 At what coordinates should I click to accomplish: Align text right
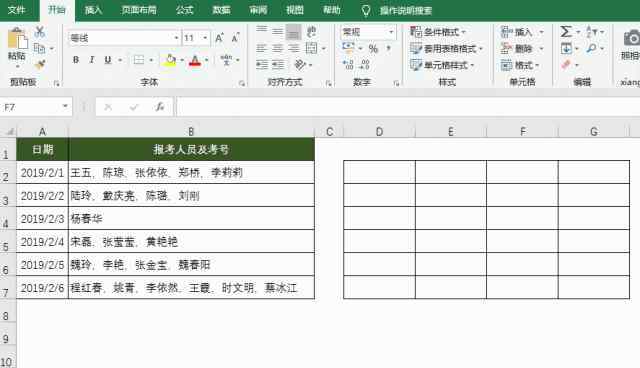pyautogui.click(x=293, y=49)
